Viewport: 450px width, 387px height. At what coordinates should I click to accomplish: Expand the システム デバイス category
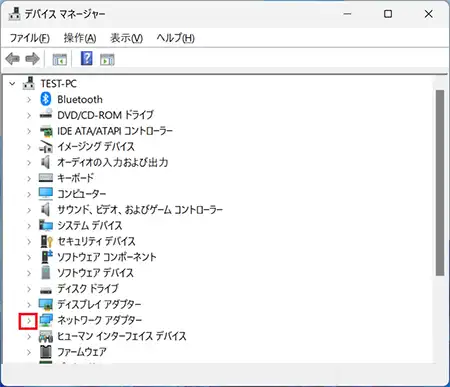29,226
